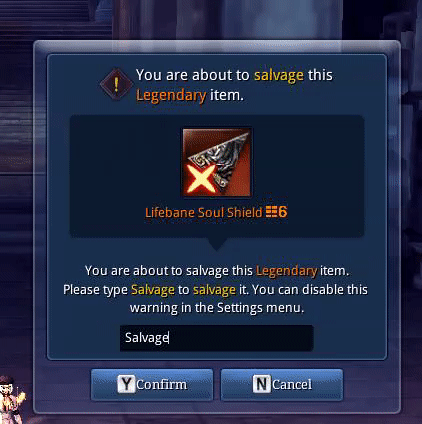Click the downward pointer below item panel
The image size is (422, 424).
[217, 244]
